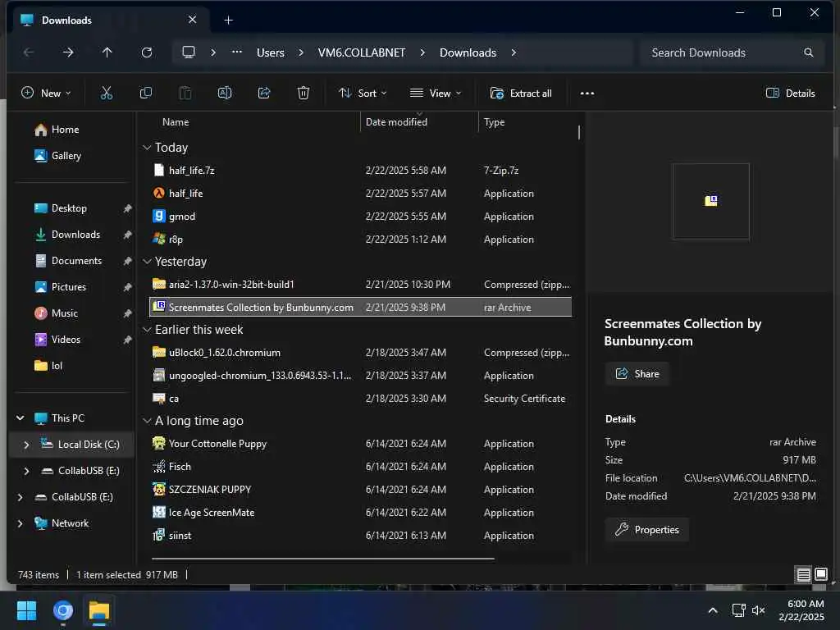The height and width of the screenshot is (630, 840).
Task: Expand chevron after Downloads in breadcrumb
Action: click(514, 52)
